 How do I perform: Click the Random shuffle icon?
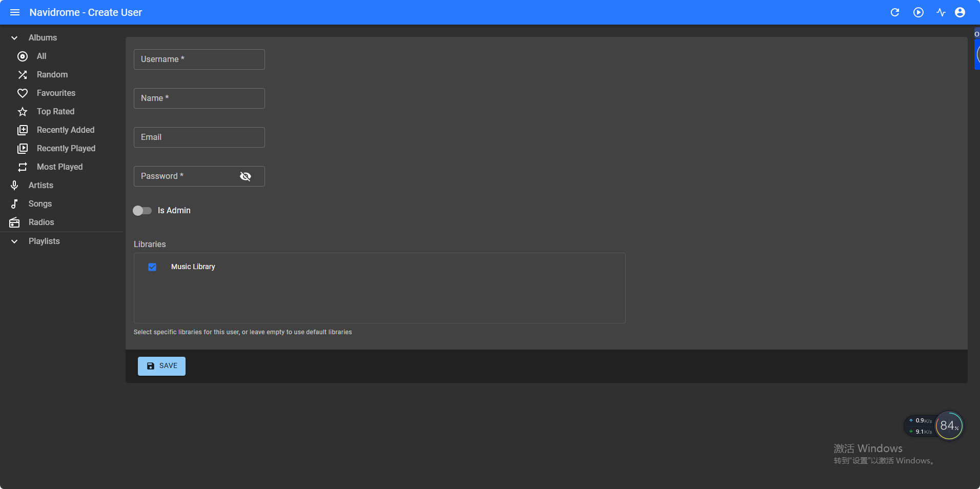tap(23, 75)
